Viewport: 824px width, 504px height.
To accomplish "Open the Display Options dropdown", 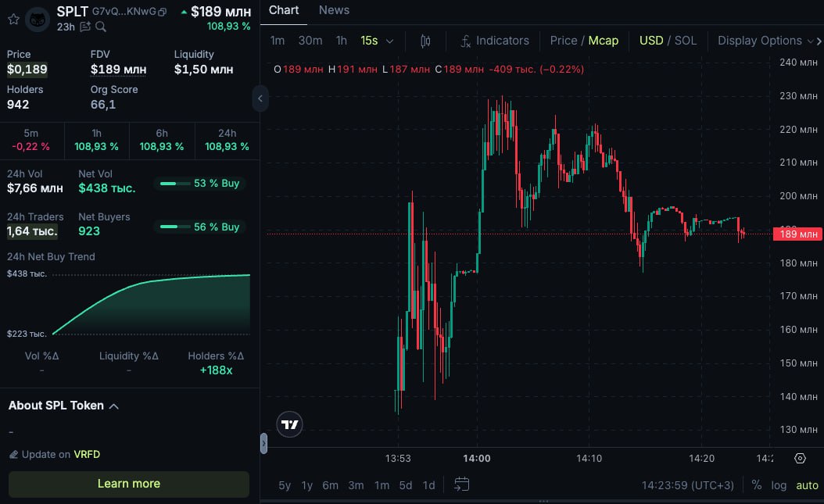I will [x=766, y=41].
